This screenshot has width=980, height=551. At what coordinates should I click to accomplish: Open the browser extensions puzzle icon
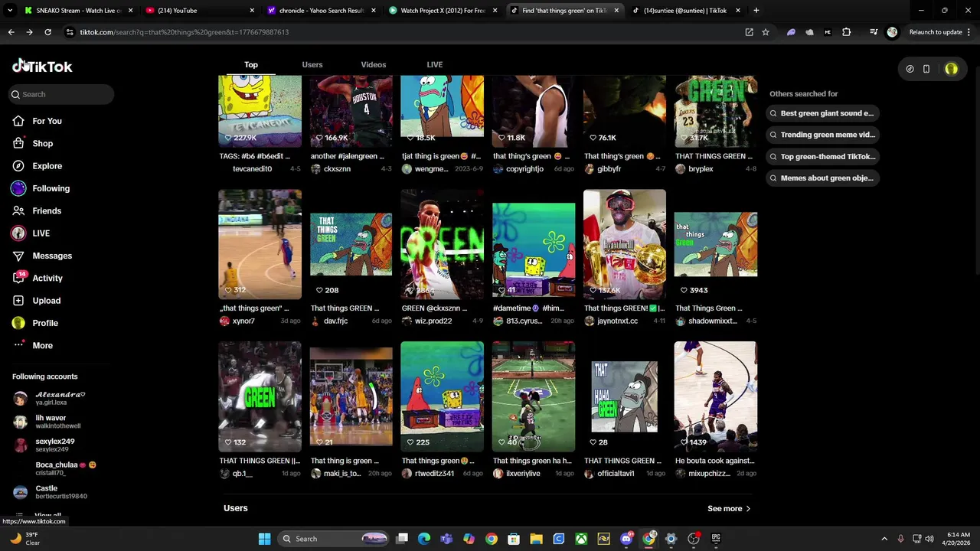point(846,32)
